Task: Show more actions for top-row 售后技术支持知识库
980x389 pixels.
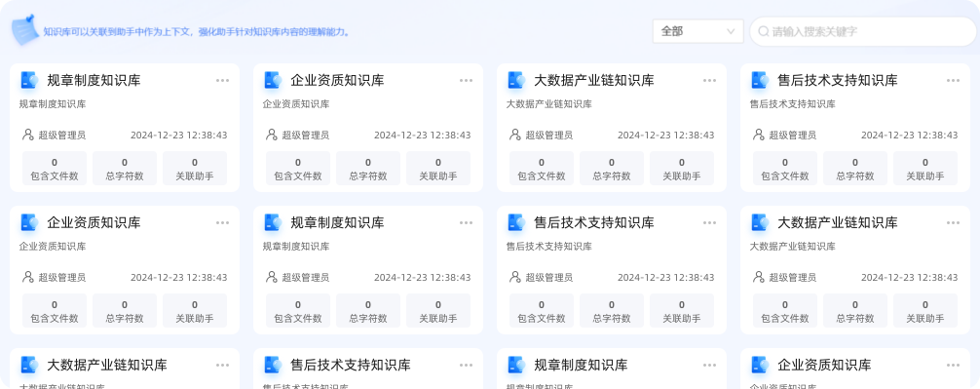Action: (x=953, y=80)
